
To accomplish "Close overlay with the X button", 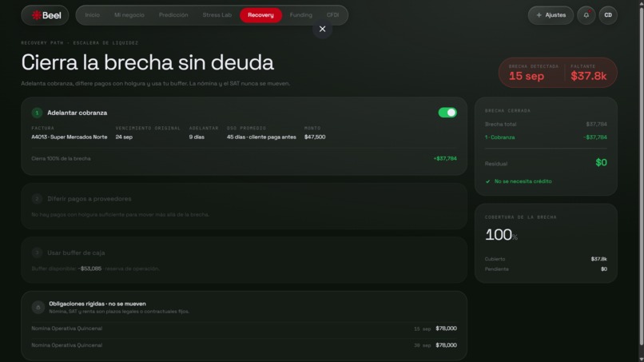I will pos(323,30).
